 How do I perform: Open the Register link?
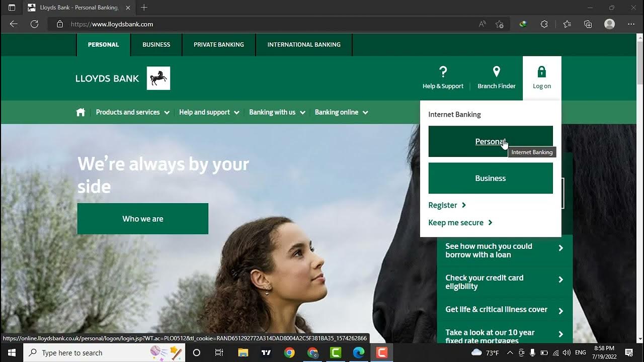pos(447,205)
